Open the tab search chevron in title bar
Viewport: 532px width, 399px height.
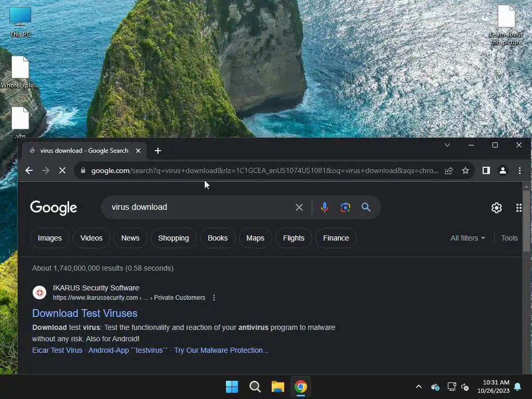[x=447, y=145]
